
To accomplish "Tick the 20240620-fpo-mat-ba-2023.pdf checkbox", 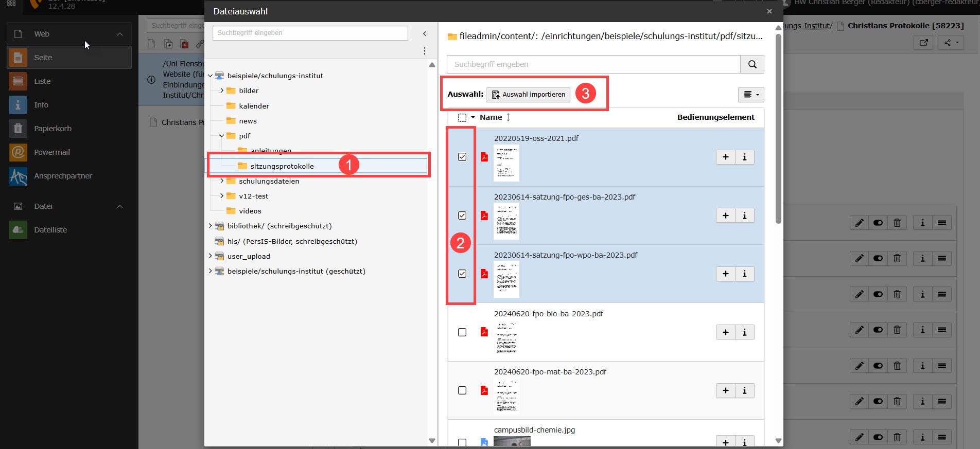I will (x=462, y=390).
